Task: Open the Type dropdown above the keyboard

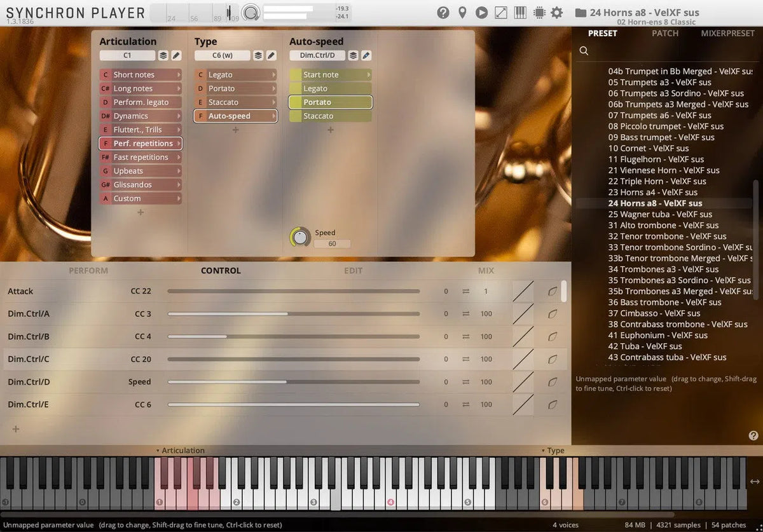Action: (x=554, y=451)
